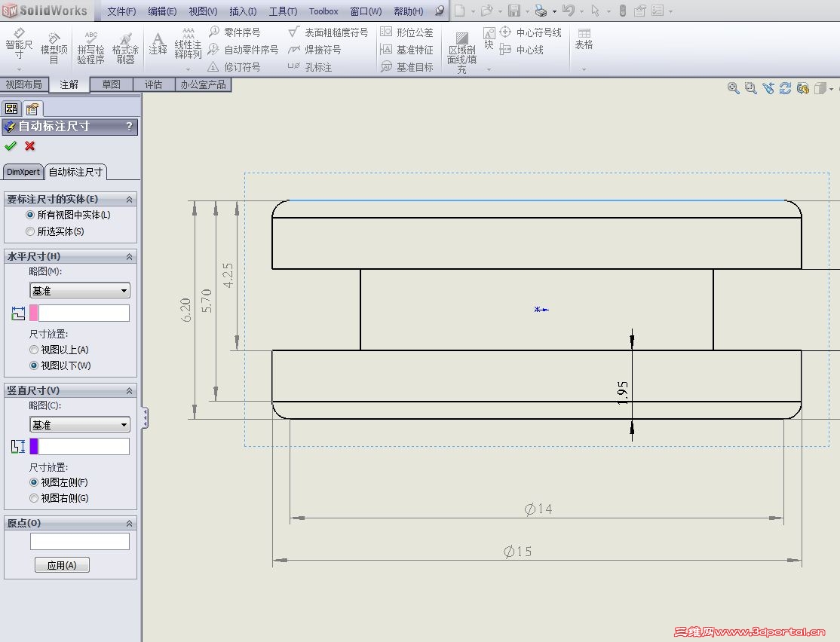Switch to the 办公室产品 tab
840x642 pixels.
(203, 84)
